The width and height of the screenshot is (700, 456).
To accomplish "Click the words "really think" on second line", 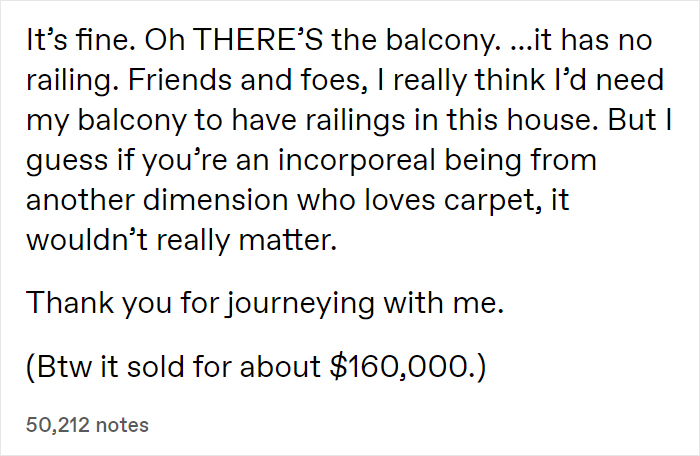I will [x=461, y=81].
